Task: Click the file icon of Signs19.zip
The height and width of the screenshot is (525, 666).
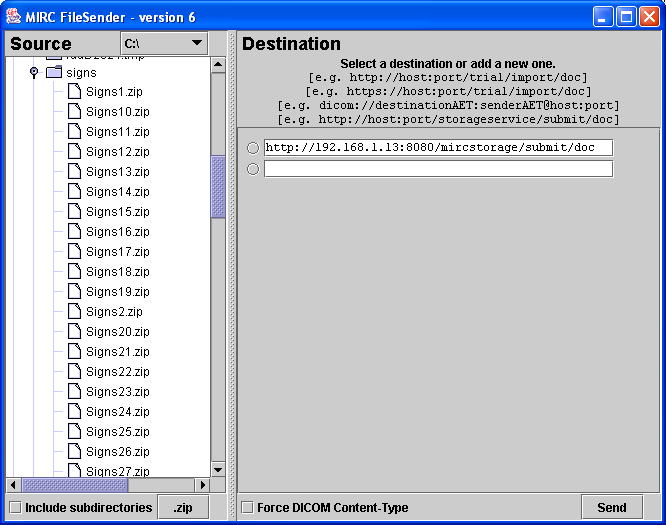Action: 74,291
